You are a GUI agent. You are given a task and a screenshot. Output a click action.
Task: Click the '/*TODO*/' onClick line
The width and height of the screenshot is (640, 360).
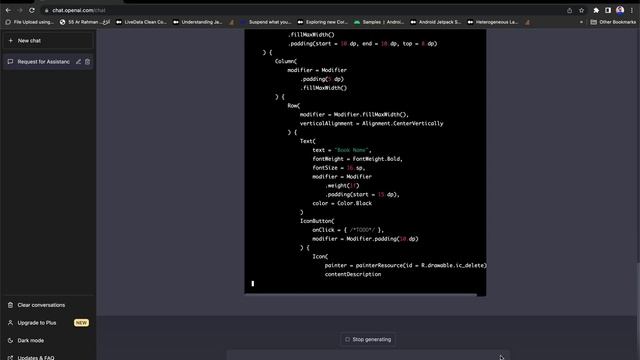pos(348,230)
